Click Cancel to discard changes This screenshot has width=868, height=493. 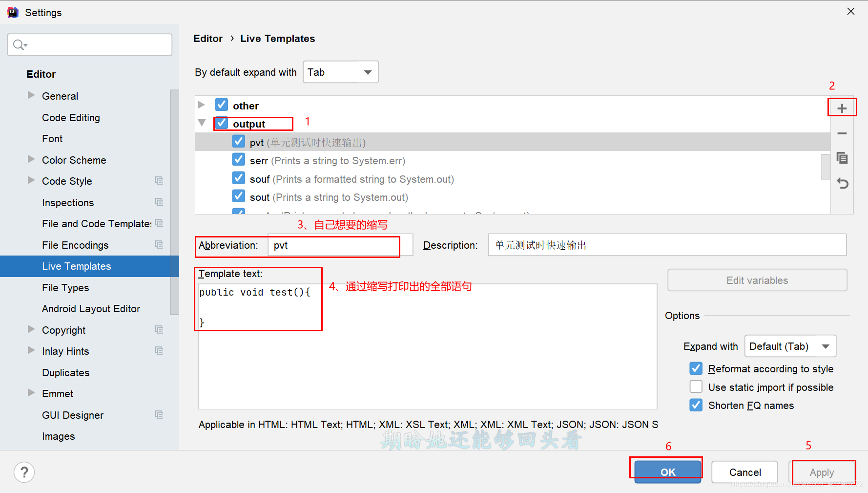coord(745,472)
